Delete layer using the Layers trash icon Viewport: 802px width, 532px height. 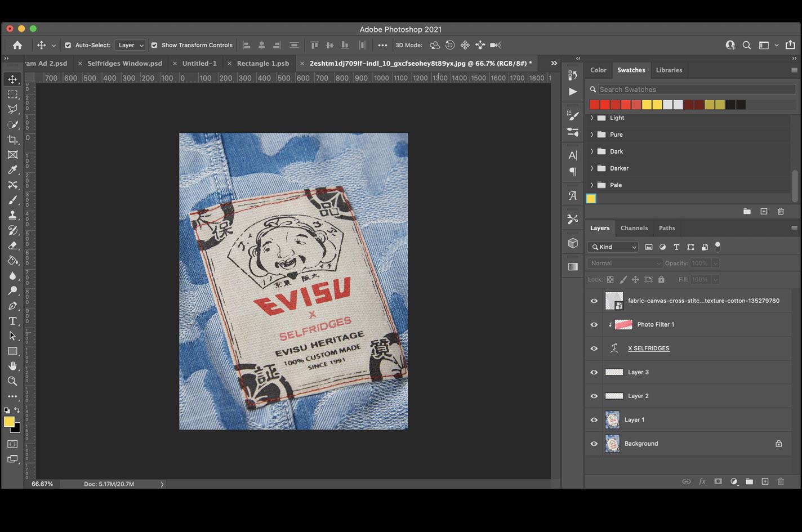781,481
